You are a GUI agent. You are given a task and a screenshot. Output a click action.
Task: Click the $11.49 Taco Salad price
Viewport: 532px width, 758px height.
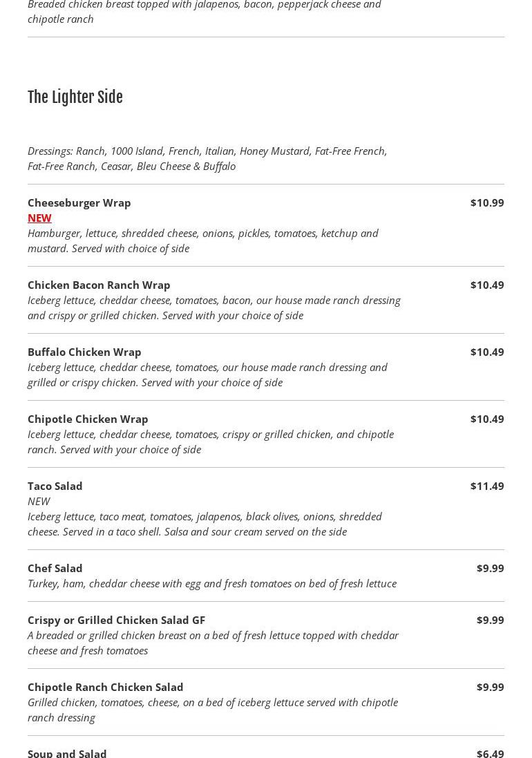point(487,486)
